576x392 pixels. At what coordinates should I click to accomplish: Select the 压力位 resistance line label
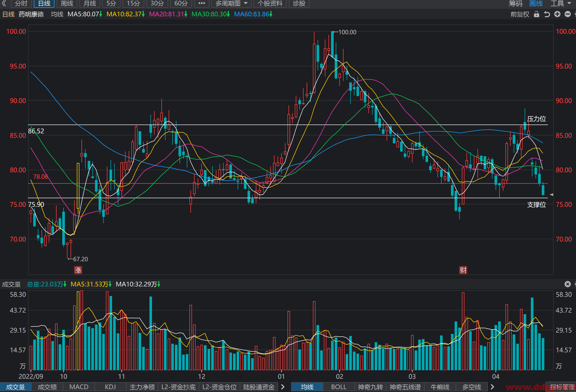(537, 119)
